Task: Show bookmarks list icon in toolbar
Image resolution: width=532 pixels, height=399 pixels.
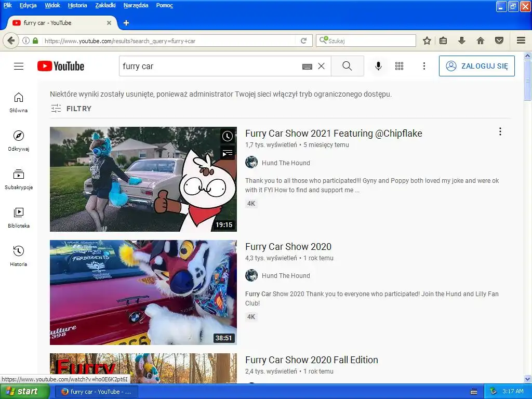Action: click(443, 41)
